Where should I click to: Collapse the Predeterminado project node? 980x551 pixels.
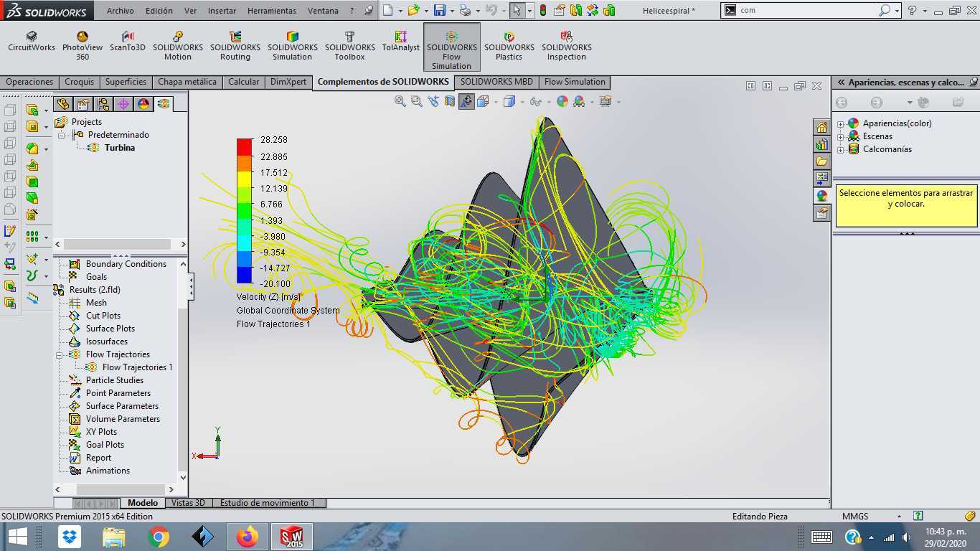coord(62,135)
